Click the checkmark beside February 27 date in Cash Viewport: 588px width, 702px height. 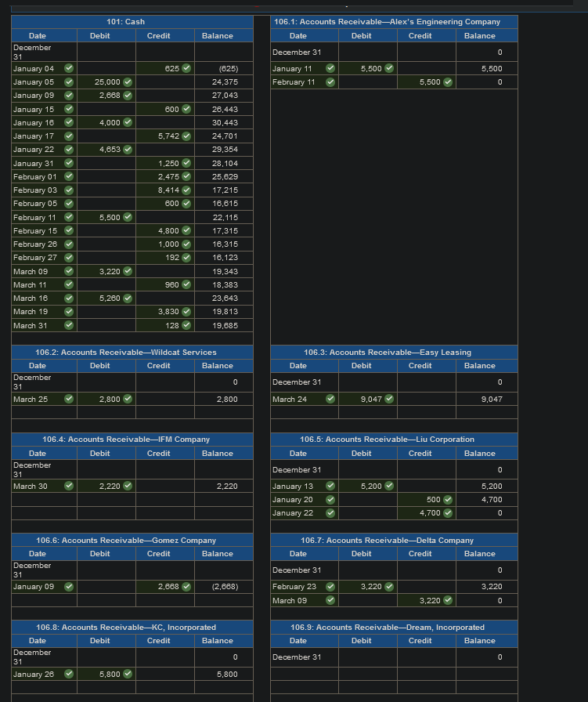(x=69, y=258)
